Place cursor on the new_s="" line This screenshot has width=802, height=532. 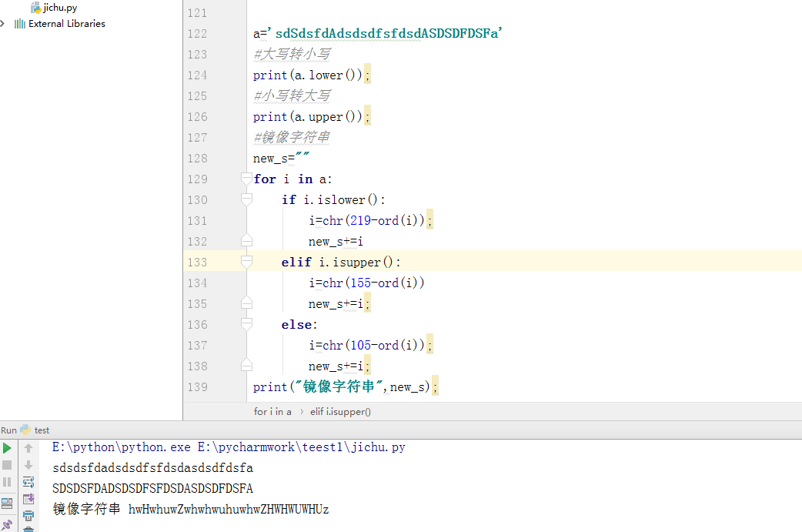coord(282,159)
